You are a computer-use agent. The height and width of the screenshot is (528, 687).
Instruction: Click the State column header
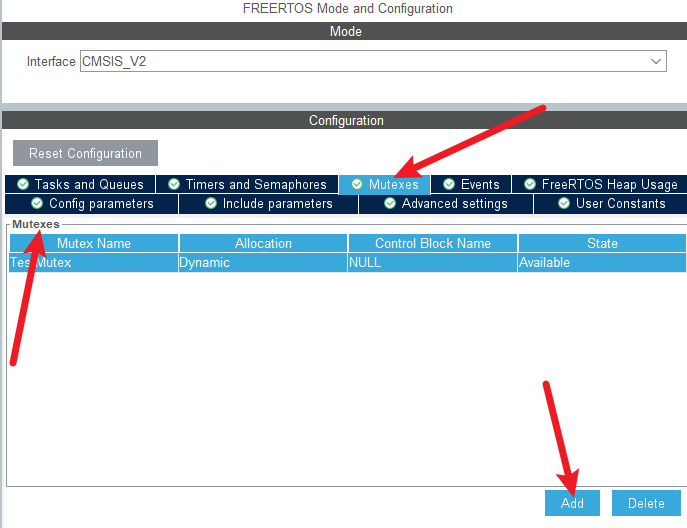[x=602, y=243]
